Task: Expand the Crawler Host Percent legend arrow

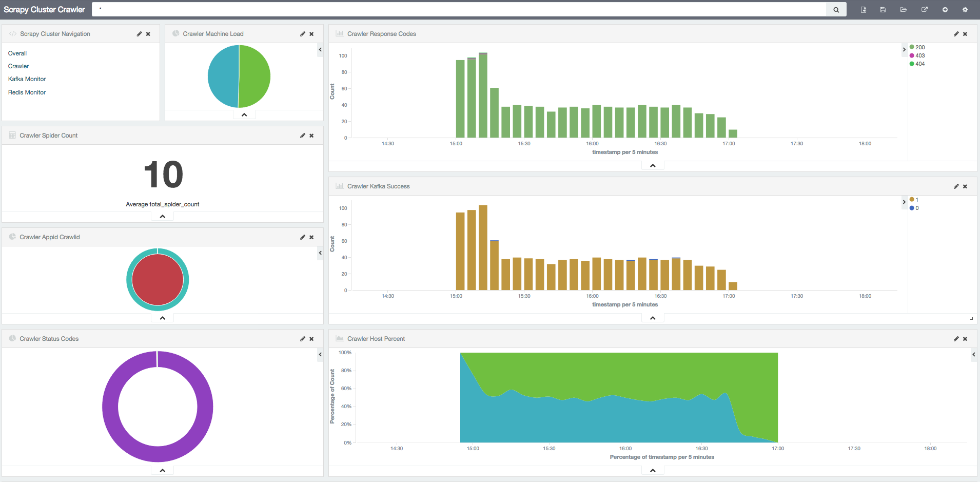Action: tap(973, 355)
